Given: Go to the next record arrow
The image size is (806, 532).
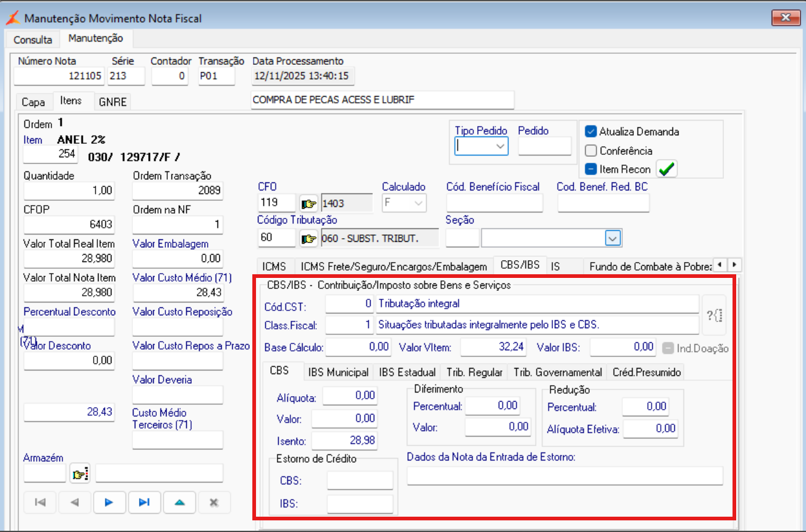Looking at the screenshot, I should click(110, 502).
